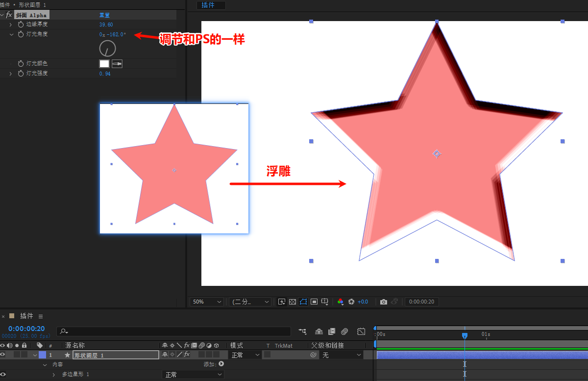Open the parent 无 dropdown
The height and width of the screenshot is (381, 588).
tap(342, 355)
